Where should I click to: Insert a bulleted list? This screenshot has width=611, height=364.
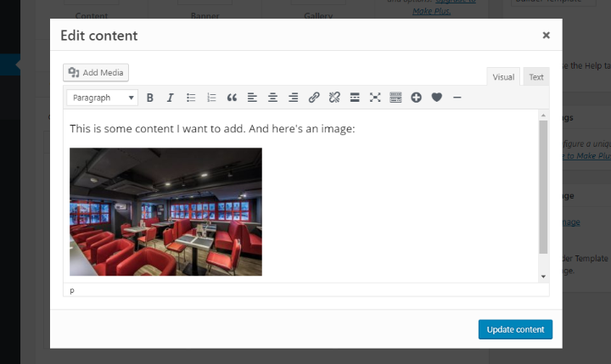[x=191, y=98]
